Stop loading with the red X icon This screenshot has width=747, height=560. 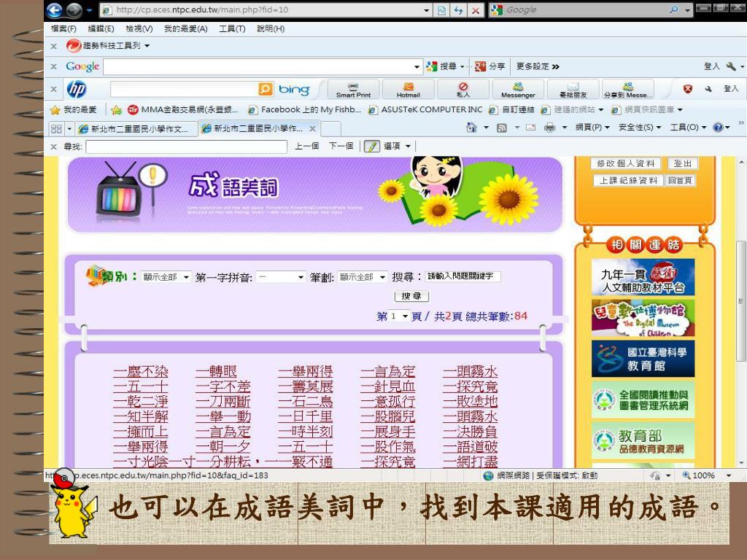pyautogui.click(x=475, y=10)
